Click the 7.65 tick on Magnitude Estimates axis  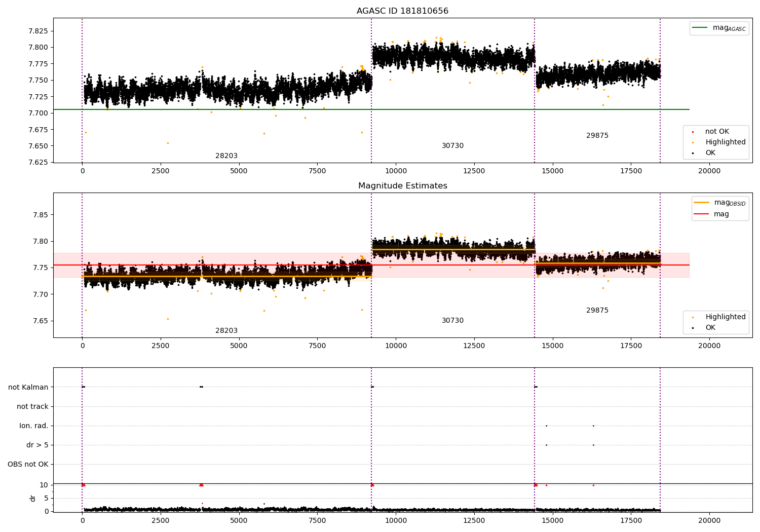click(x=41, y=321)
